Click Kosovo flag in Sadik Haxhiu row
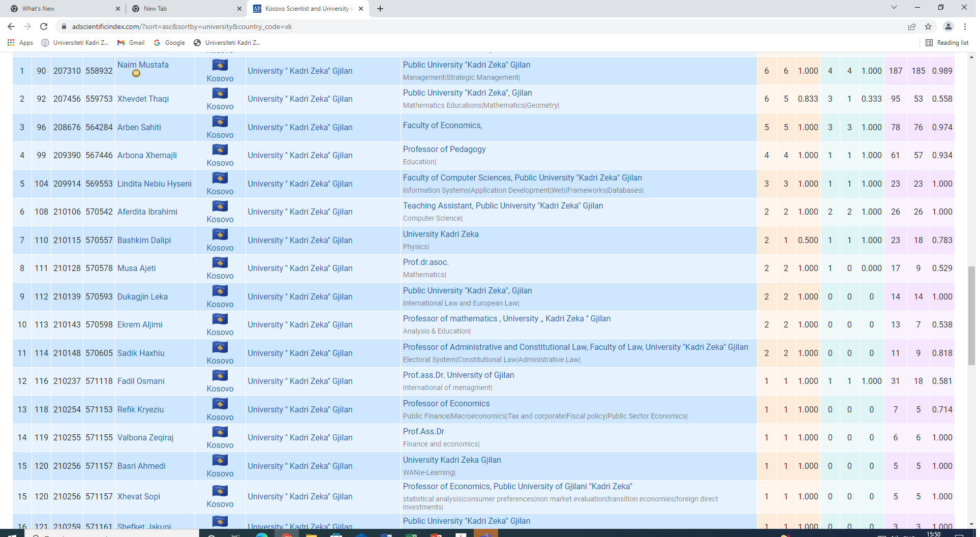This screenshot has height=537, width=980. click(x=220, y=347)
